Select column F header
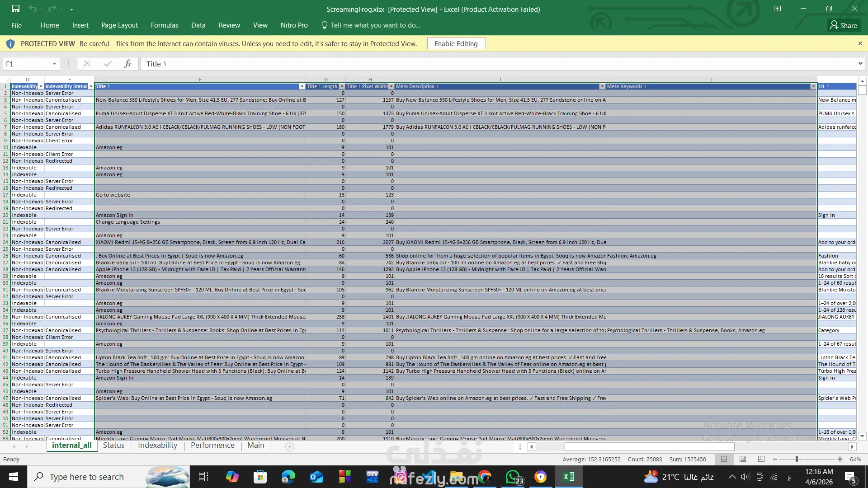 [x=200, y=80]
